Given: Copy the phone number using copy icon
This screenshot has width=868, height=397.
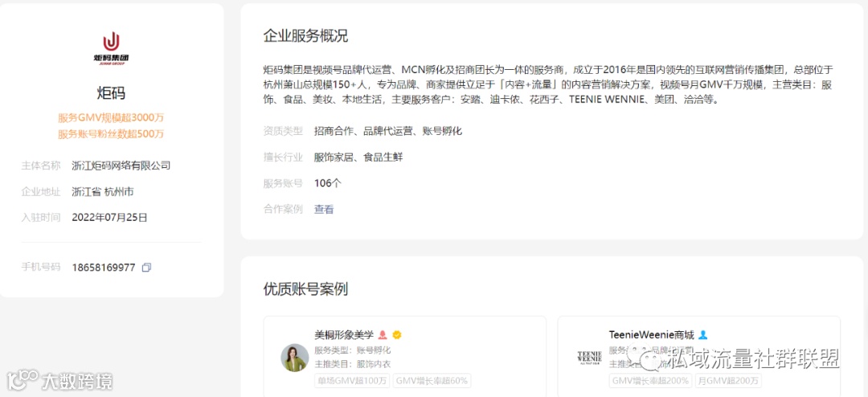Looking at the screenshot, I should coord(146,268).
